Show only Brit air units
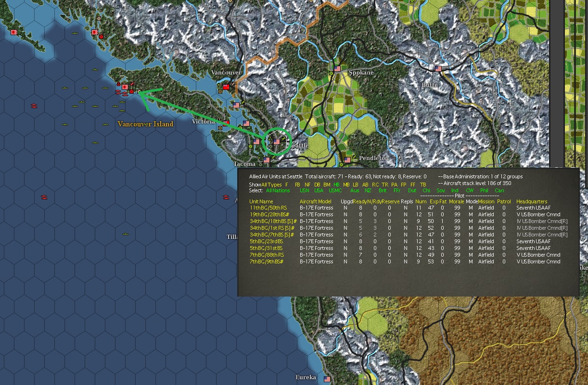Screen dimensions: 588x385 (x=383, y=190)
